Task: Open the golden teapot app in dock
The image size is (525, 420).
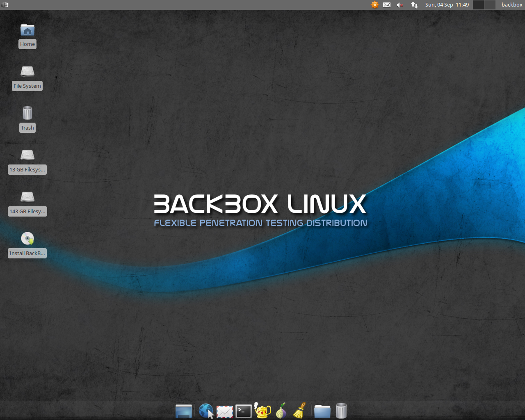Action: tap(262, 410)
